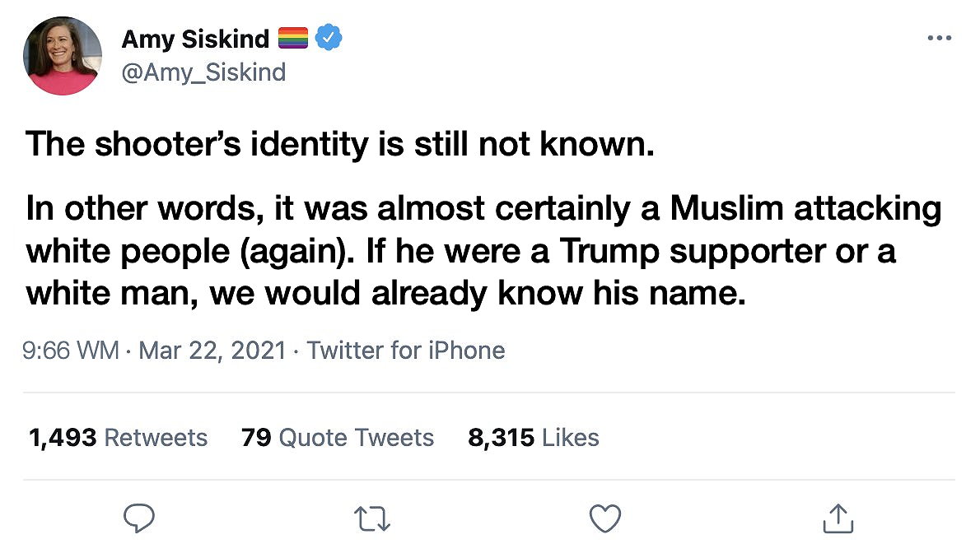Like the tweet with the heart icon

coord(606,518)
